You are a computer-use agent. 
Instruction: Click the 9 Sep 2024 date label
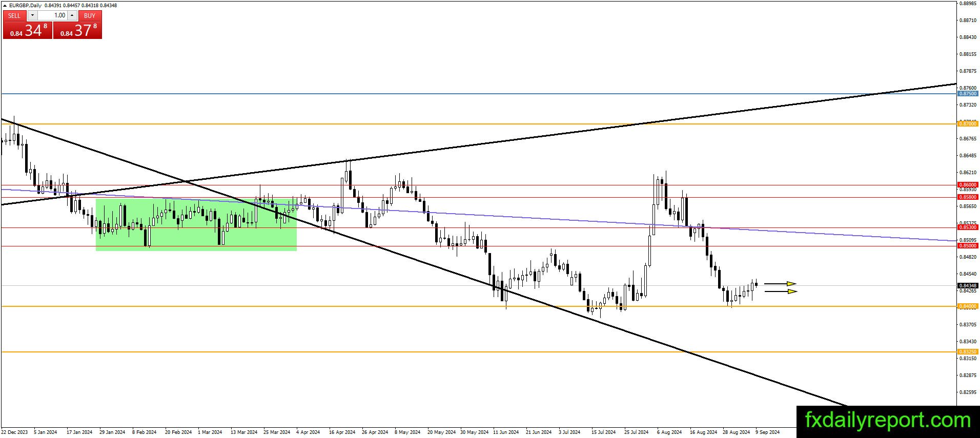[x=767, y=432]
